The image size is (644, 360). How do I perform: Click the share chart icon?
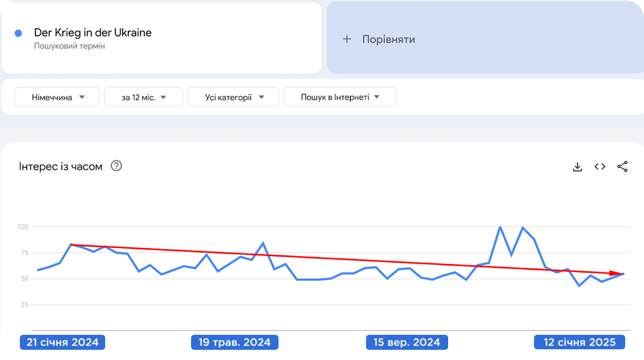tap(623, 167)
